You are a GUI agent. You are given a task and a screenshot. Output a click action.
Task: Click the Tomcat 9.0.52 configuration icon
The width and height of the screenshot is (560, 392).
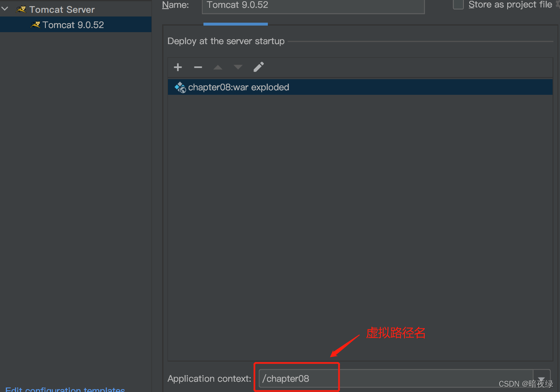(x=35, y=25)
